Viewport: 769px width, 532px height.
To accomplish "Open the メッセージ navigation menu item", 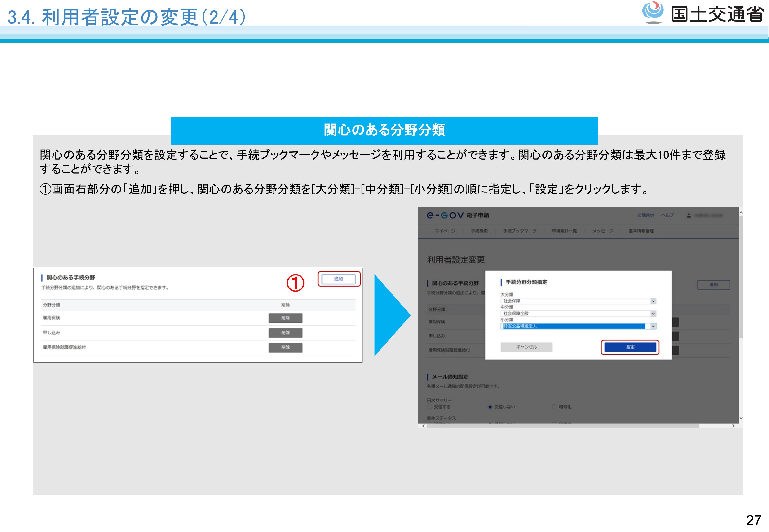I will pyautogui.click(x=603, y=231).
